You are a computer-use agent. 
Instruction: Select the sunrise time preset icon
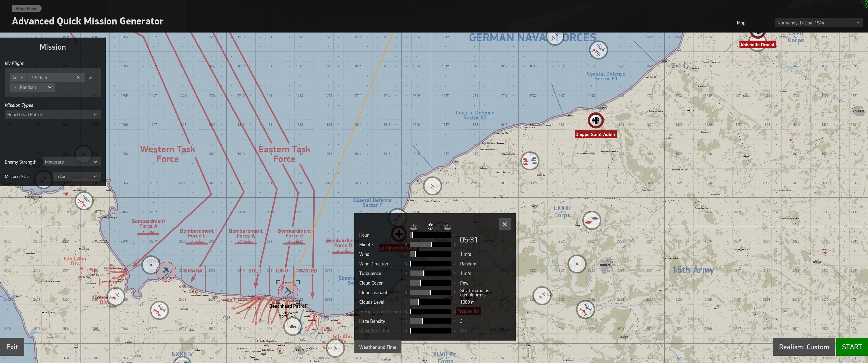pyautogui.click(x=414, y=227)
